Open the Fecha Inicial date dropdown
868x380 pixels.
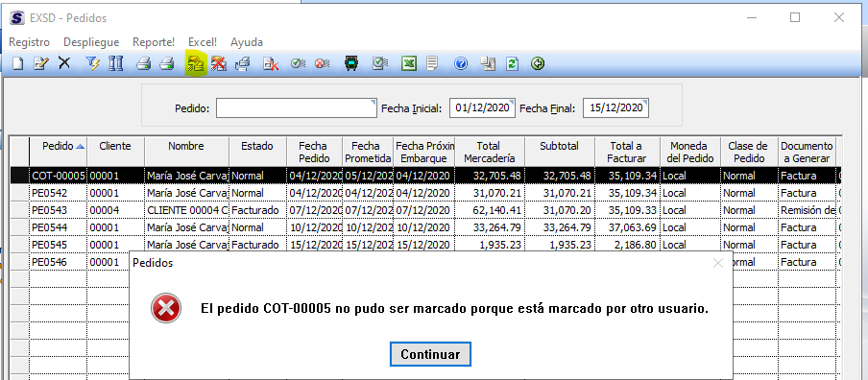coord(512,102)
